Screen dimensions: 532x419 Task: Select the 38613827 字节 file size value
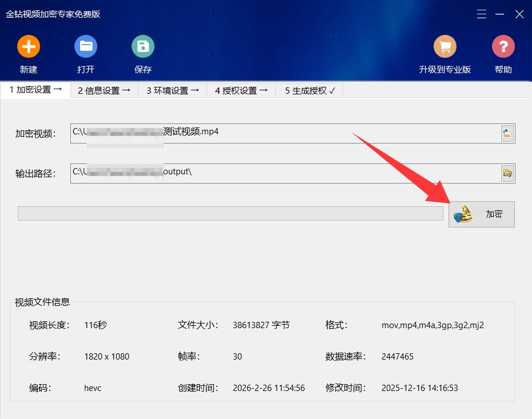coord(261,325)
